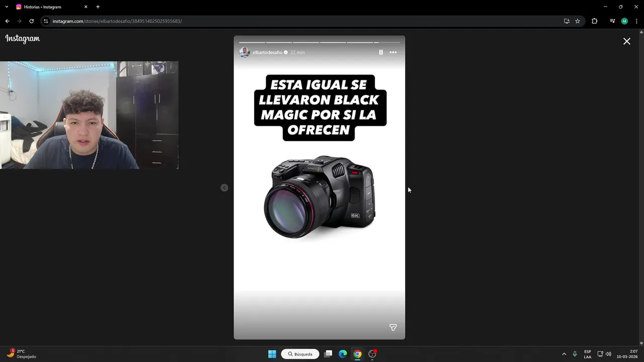Open Chrome three-dot menu
This screenshot has height=362, width=644.
coord(637,21)
